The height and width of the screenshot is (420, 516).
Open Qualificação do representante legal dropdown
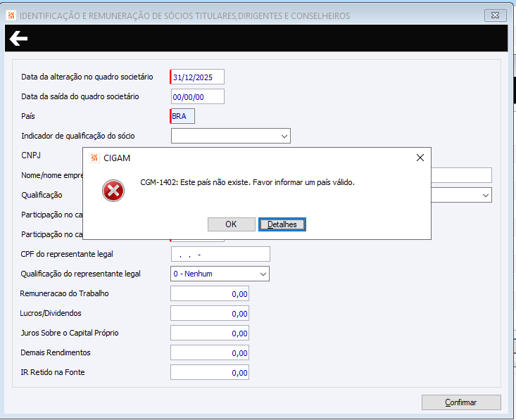coord(220,274)
